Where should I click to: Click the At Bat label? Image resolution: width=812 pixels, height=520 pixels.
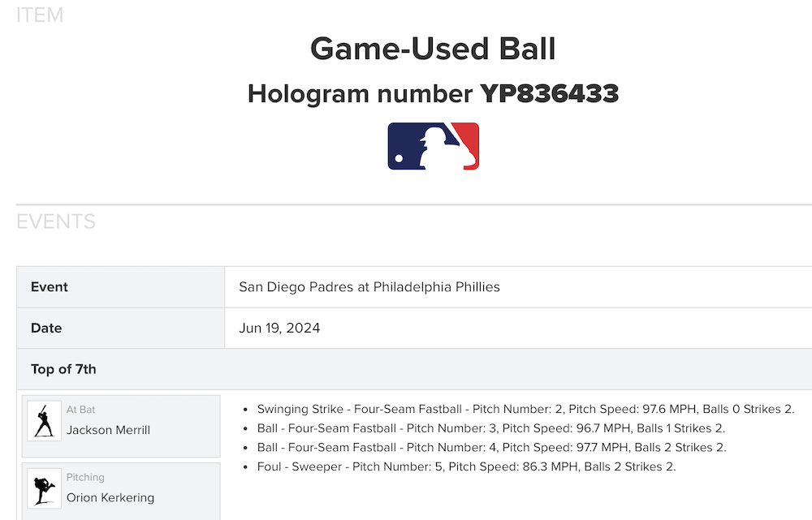[x=81, y=410]
